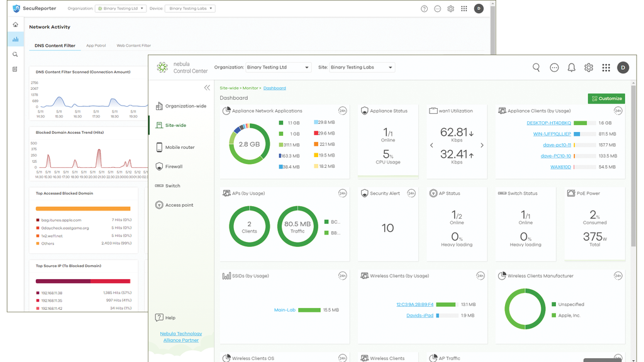This screenshot has height=362, width=644.
Task: Click the Main-Lab SSID link
Action: [x=285, y=310]
